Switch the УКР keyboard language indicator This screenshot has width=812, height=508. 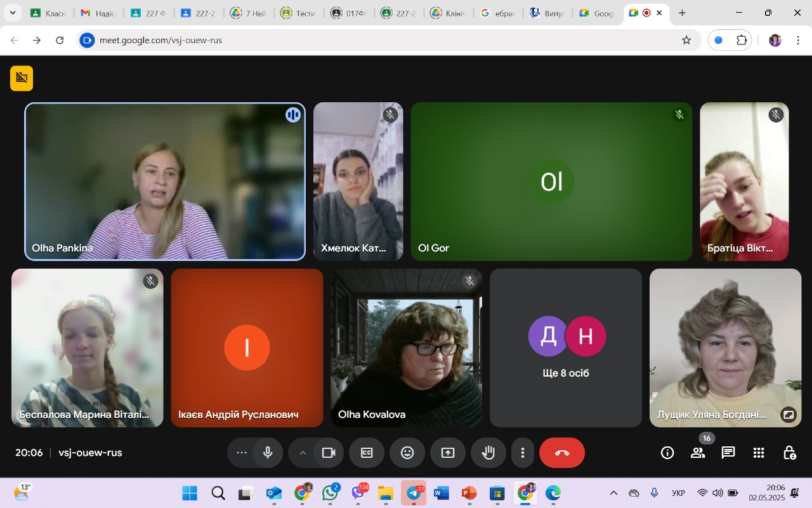(x=678, y=493)
